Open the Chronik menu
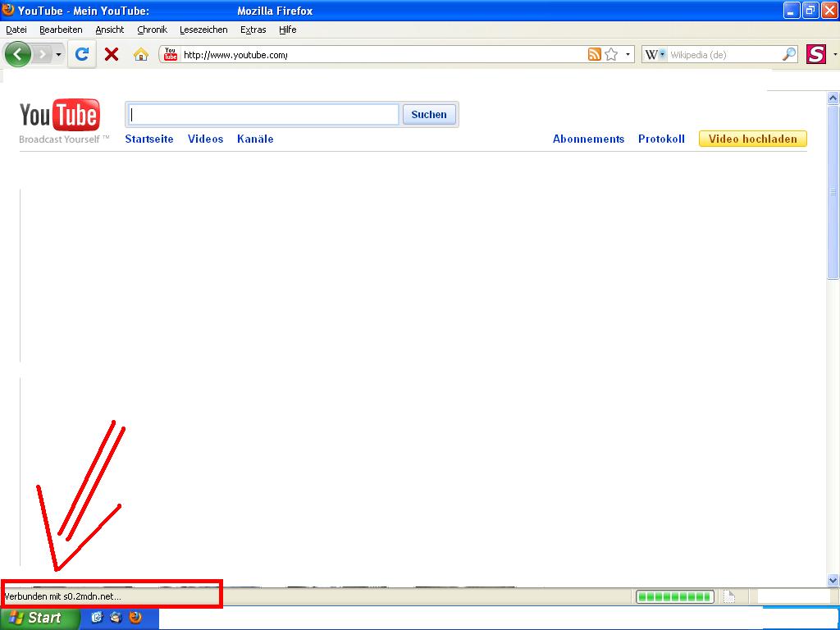Screen dimensions: 840x630 coord(152,30)
